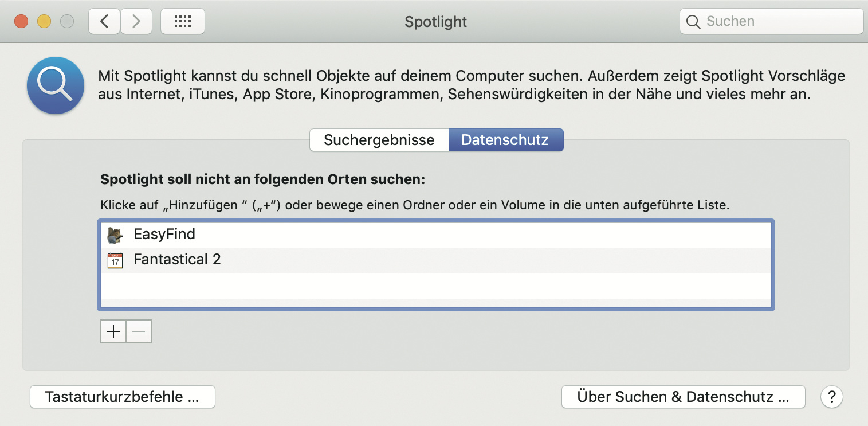This screenshot has width=868, height=426.
Task: Open Tastaturkurzbefehle settings
Action: pyautogui.click(x=122, y=397)
